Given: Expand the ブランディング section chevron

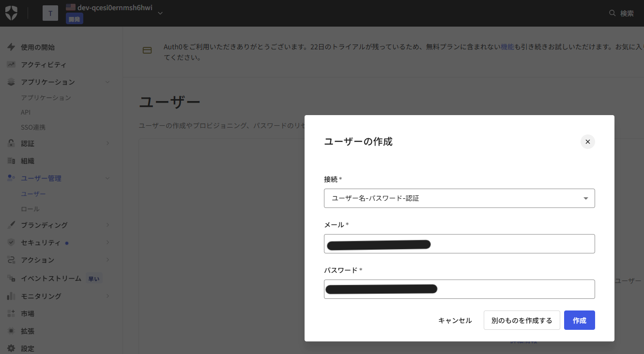Looking at the screenshot, I should pos(107,225).
